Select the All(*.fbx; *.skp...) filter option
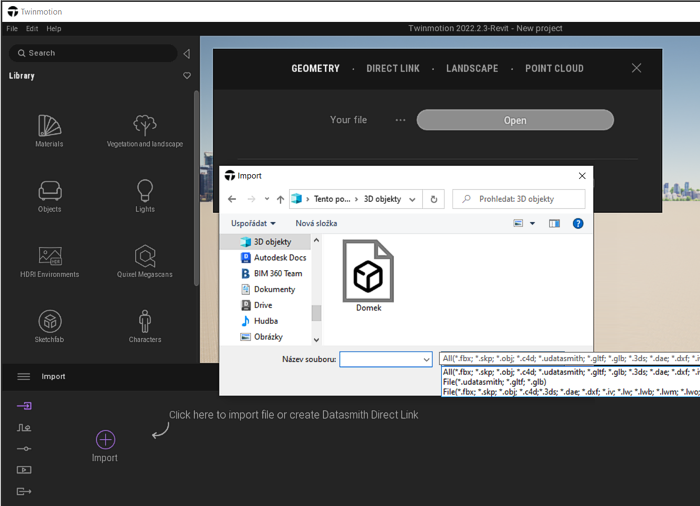Screen dimensions: 700x506 point(571,372)
